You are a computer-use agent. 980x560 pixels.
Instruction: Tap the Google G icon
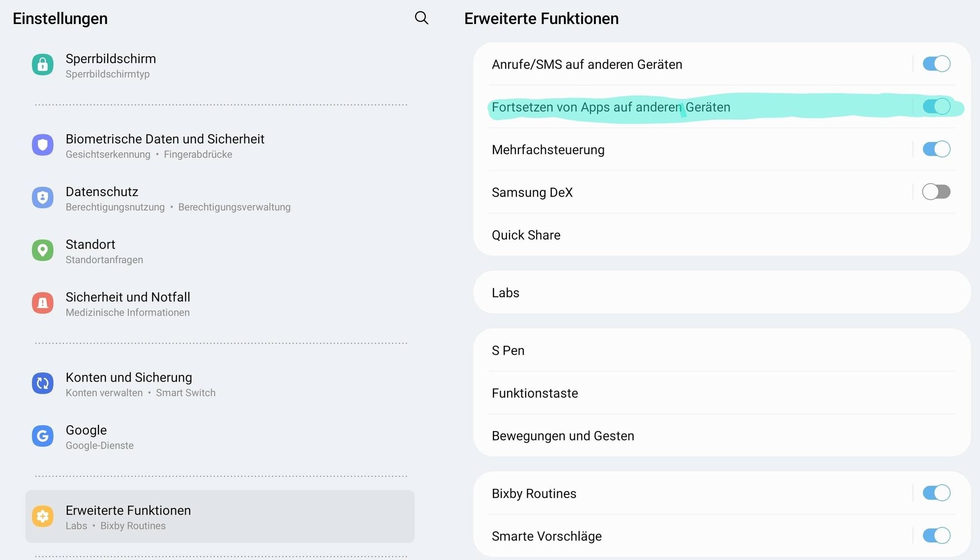click(x=43, y=436)
